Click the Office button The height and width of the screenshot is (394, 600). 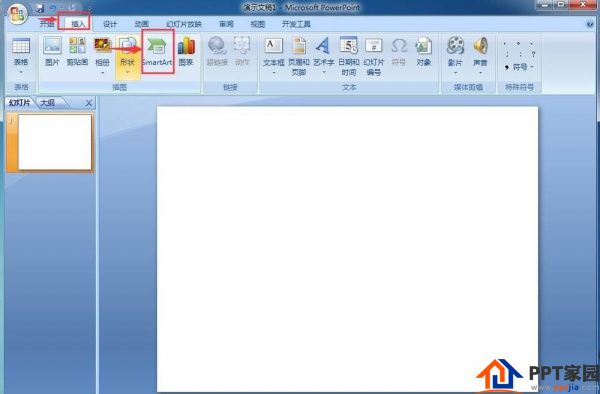click(17, 14)
